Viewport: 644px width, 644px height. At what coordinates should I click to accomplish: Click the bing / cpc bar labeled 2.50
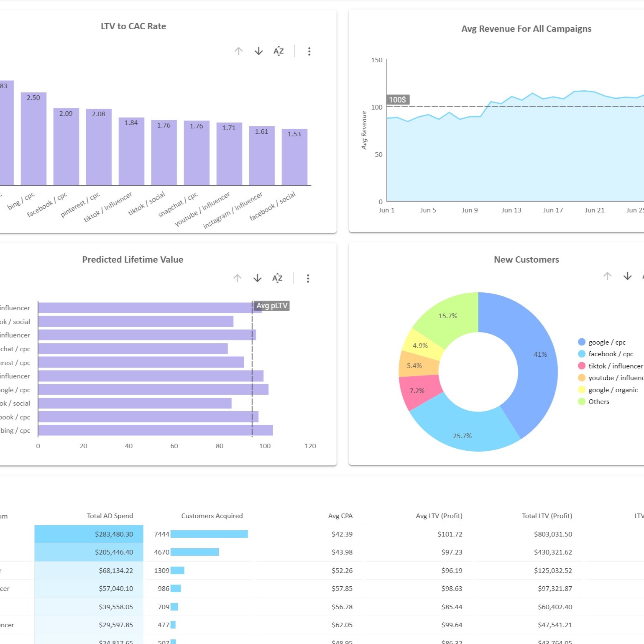pos(33,139)
